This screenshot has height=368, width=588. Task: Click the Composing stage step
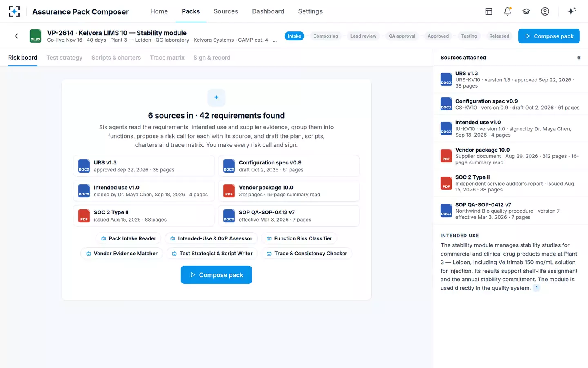click(x=325, y=36)
